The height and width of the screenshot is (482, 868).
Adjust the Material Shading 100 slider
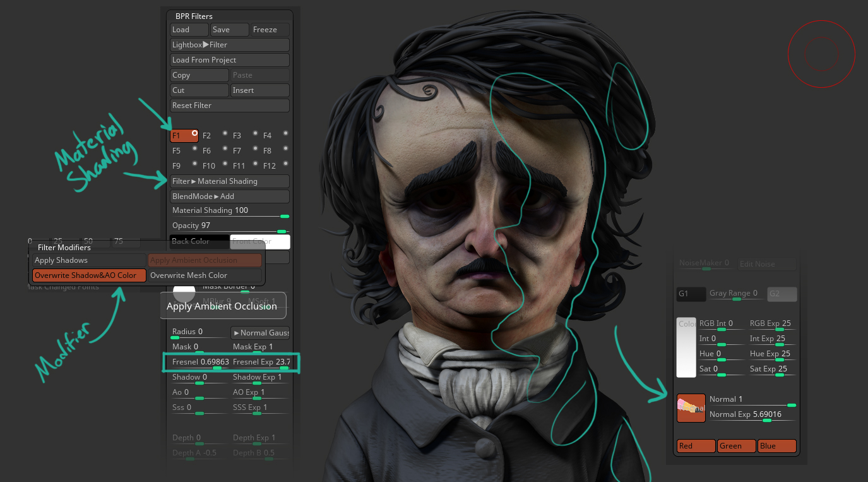tap(230, 212)
